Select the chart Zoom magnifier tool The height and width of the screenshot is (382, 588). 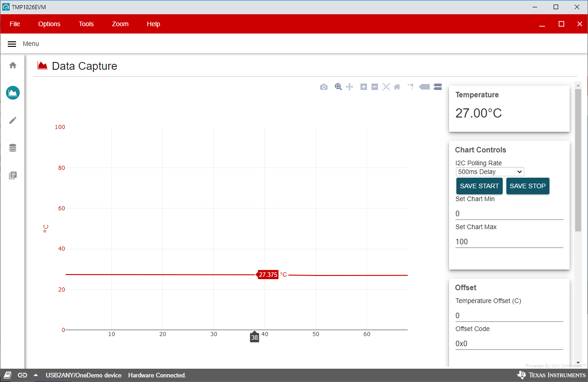338,87
